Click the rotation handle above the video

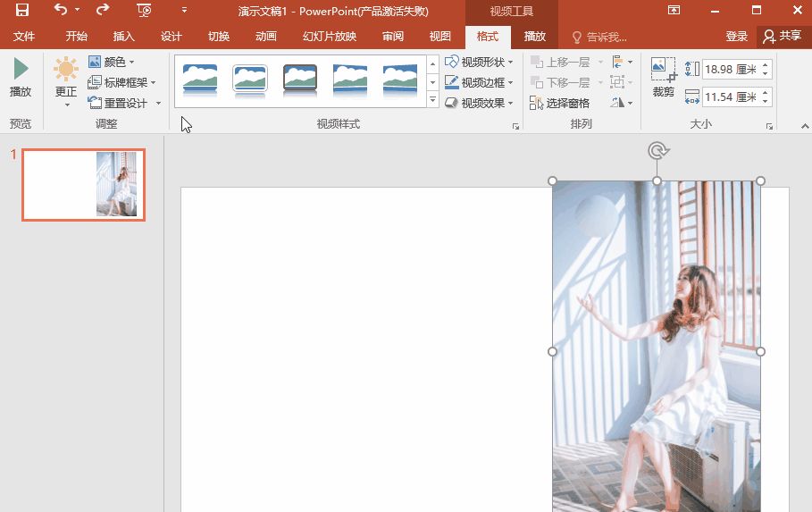[x=657, y=150]
